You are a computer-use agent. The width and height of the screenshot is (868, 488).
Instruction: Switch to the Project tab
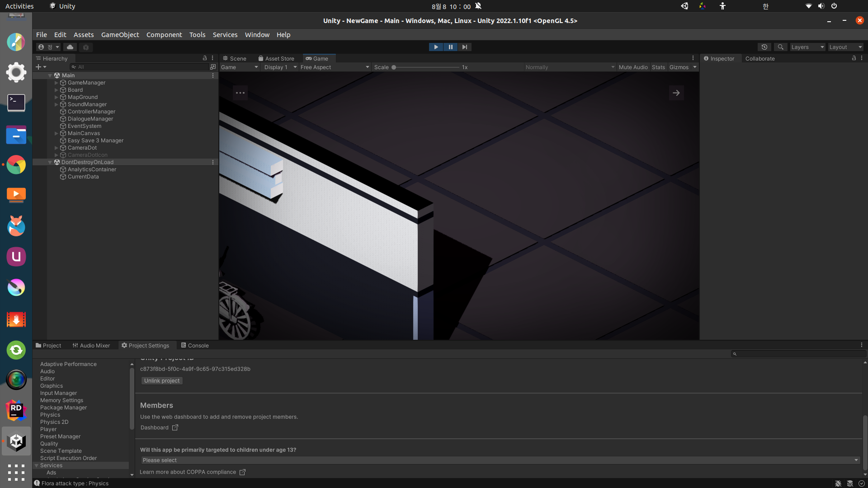point(48,346)
